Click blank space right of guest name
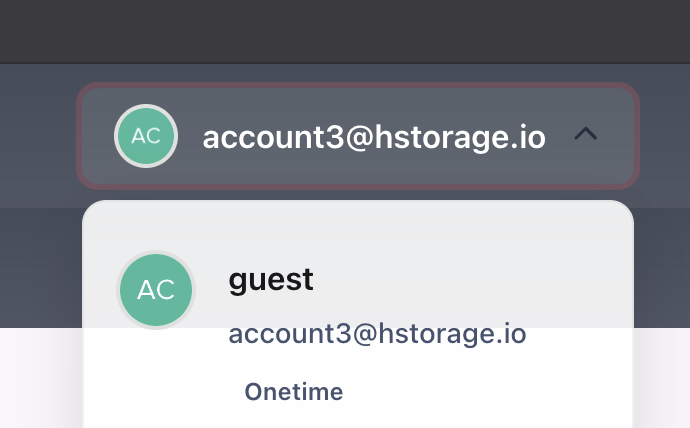The height and width of the screenshot is (428, 690). [x=471, y=280]
